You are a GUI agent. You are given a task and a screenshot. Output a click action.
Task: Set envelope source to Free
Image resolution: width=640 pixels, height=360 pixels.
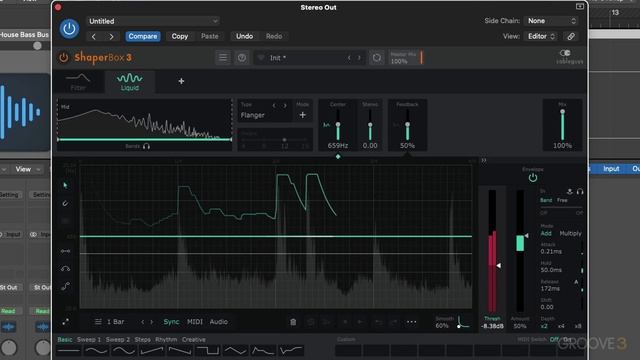click(562, 200)
